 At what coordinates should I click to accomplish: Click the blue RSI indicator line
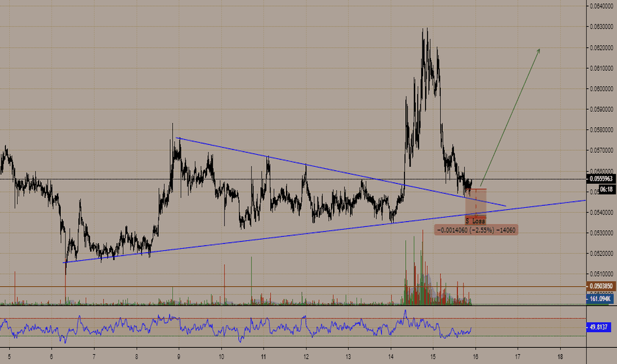pos(236,327)
